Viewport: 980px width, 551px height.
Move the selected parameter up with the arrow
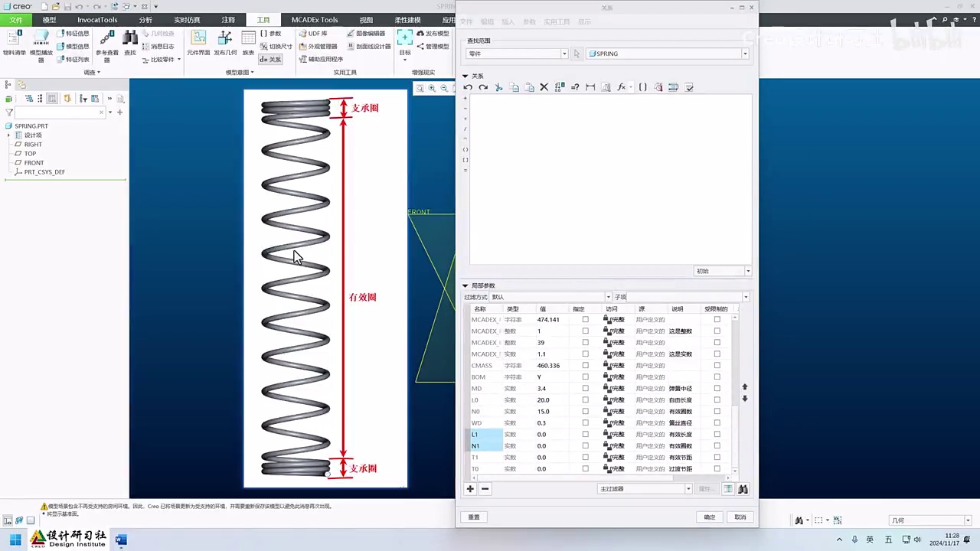point(744,387)
